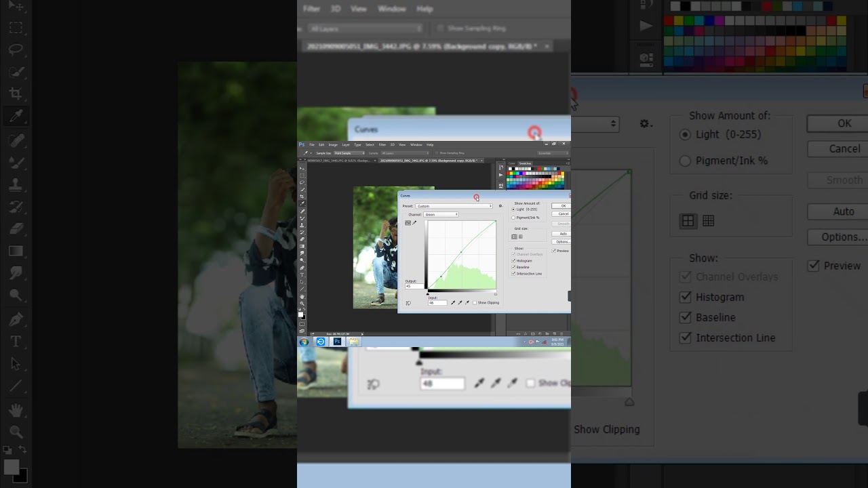The image size is (868, 488).
Task: Select the Type tool in dimmed enlarged toolbar
Action: coord(16,342)
